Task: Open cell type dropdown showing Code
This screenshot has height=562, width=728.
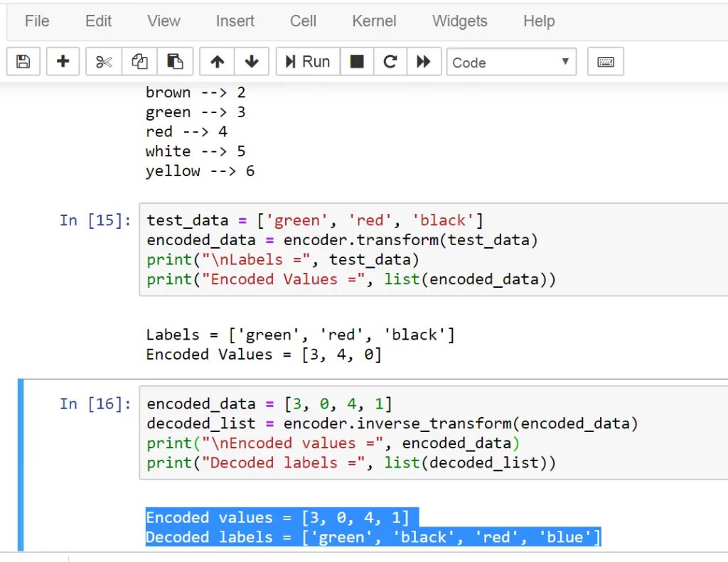Action: [x=511, y=62]
